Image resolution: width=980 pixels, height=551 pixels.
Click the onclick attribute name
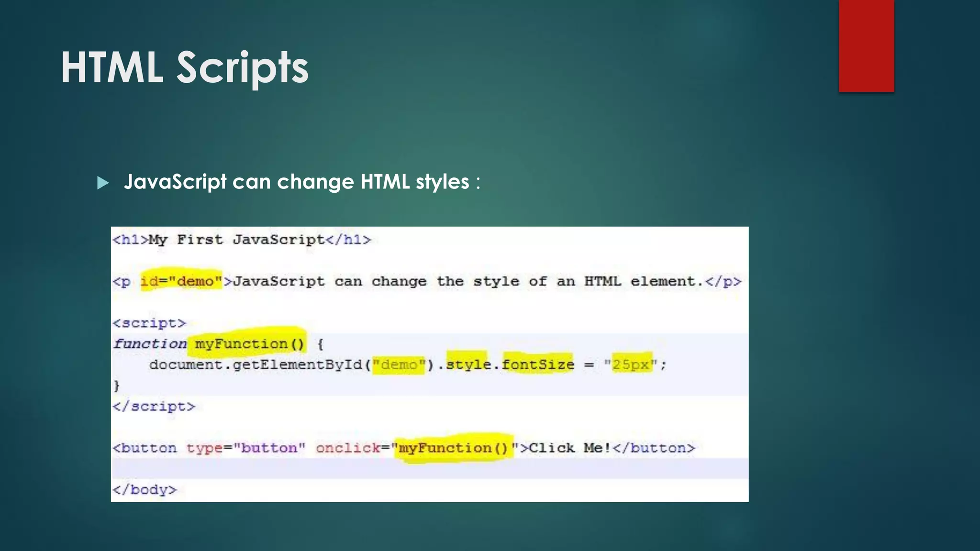tap(348, 448)
